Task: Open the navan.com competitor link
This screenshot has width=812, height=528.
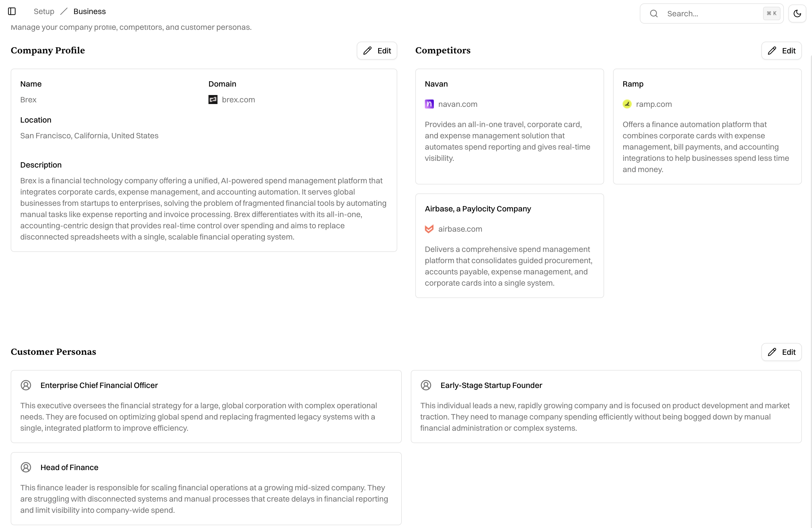Action: pos(457,104)
